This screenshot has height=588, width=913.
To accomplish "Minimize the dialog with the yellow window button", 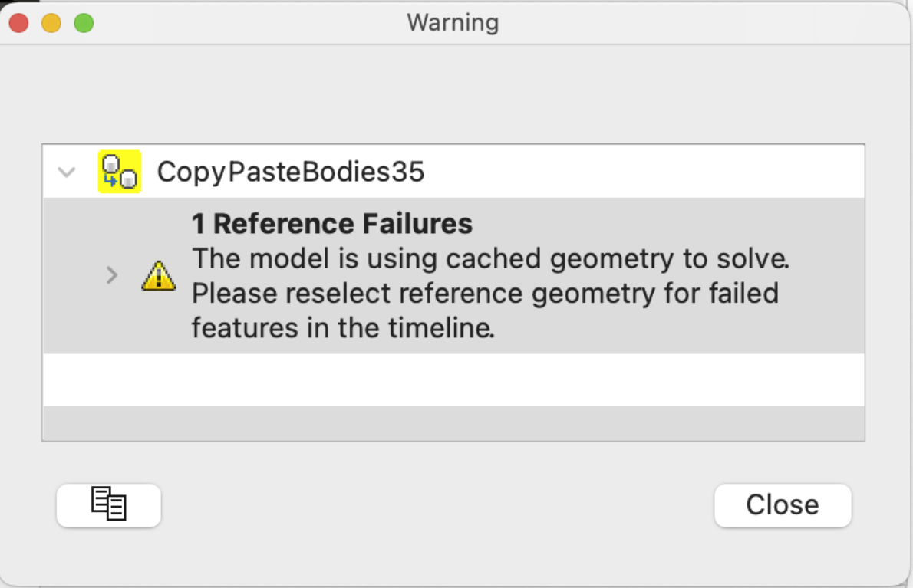I will [x=51, y=23].
